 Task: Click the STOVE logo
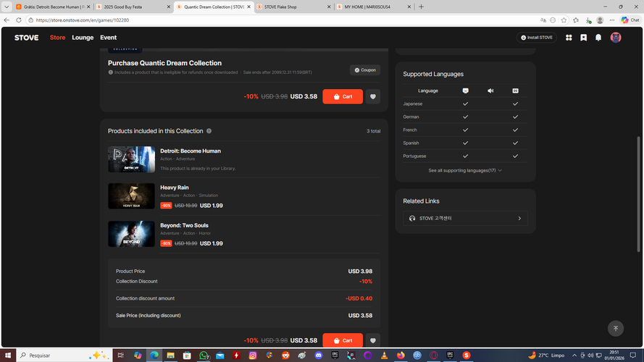coord(26,38)
